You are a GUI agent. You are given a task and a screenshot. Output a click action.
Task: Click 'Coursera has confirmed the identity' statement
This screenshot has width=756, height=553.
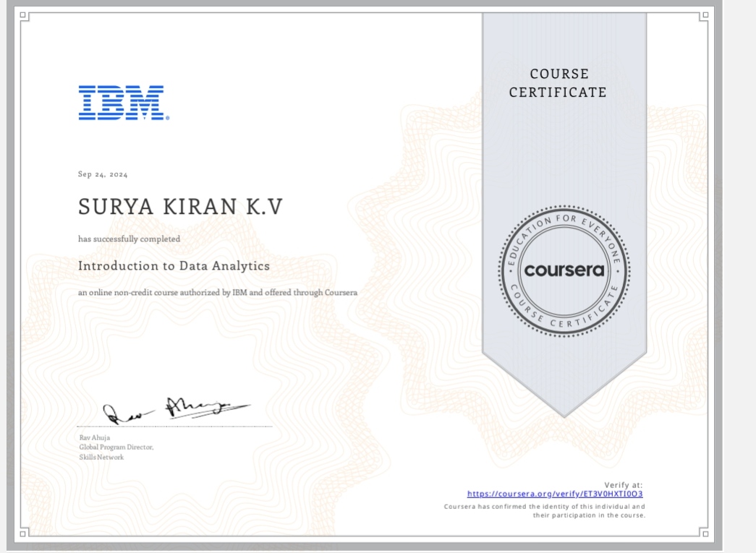pos(544,506)
